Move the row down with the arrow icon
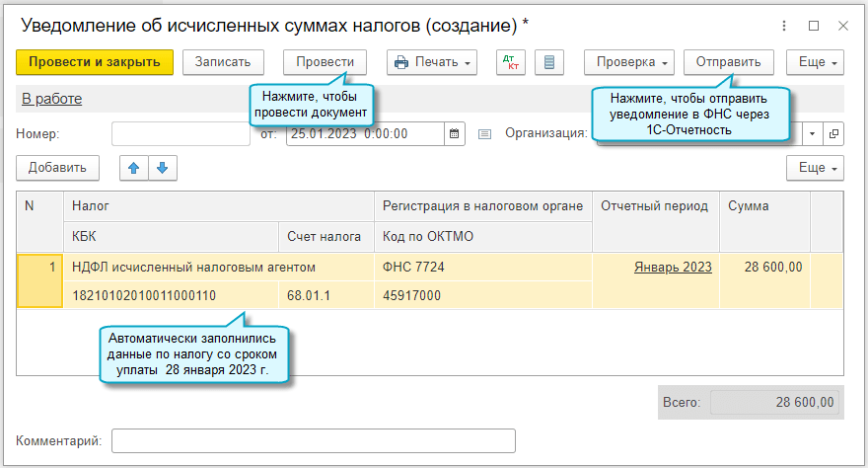868x468 pixels. tap(162, 168)
